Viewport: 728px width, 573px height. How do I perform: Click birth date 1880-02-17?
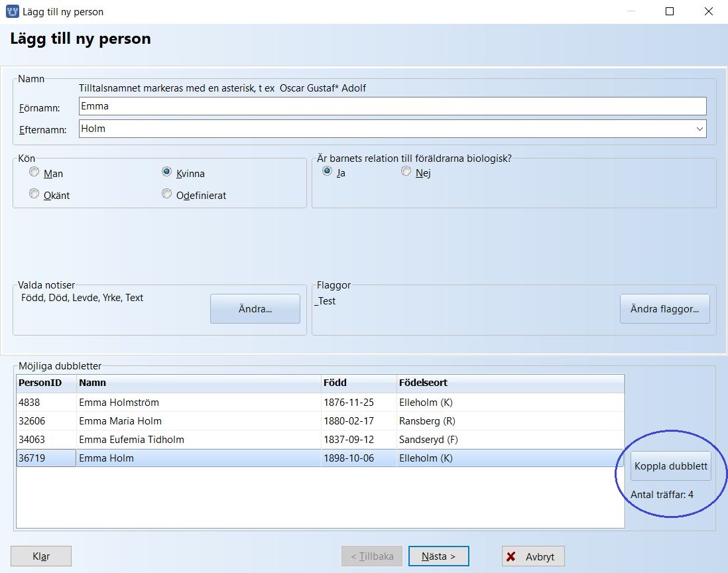349,421
